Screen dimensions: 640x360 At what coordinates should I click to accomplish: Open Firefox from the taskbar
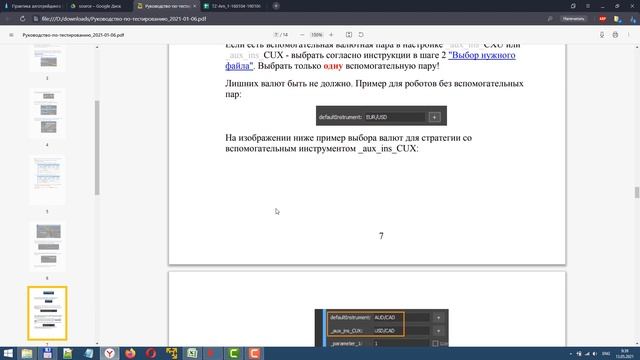pyautogui.click(x=130, y=353)
